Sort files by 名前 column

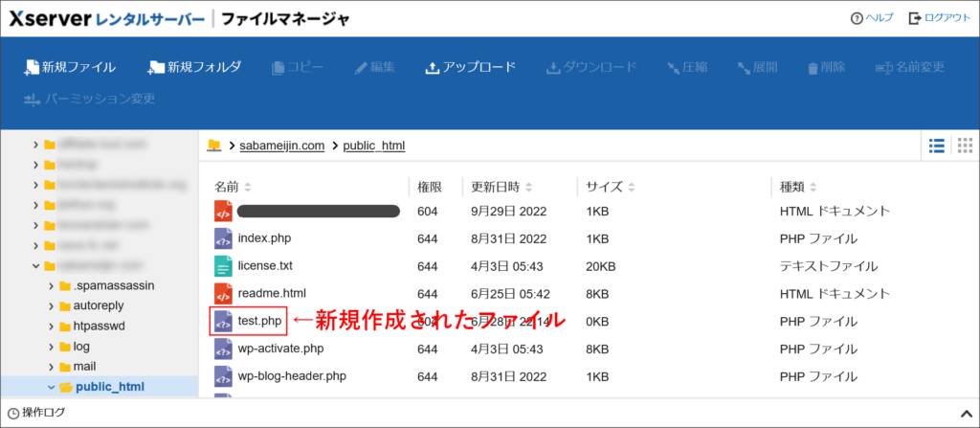click(x=233, y=187)
